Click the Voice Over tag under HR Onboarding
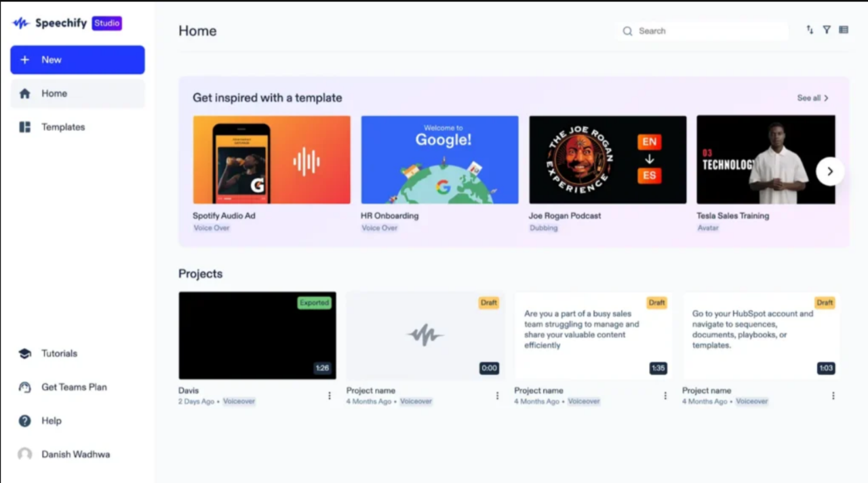Viewport: 868px width, 483px height. [x=380, y=228]
